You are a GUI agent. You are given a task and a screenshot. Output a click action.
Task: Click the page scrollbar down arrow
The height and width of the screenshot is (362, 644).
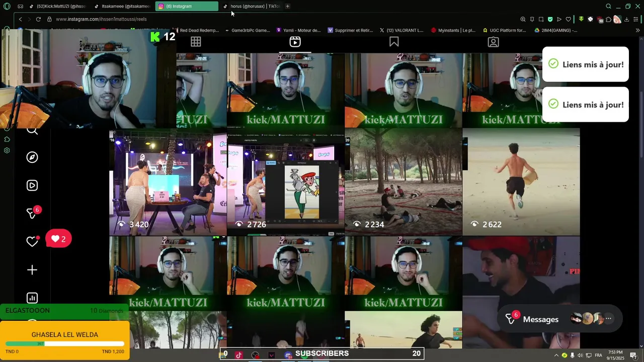pos(641,345)
